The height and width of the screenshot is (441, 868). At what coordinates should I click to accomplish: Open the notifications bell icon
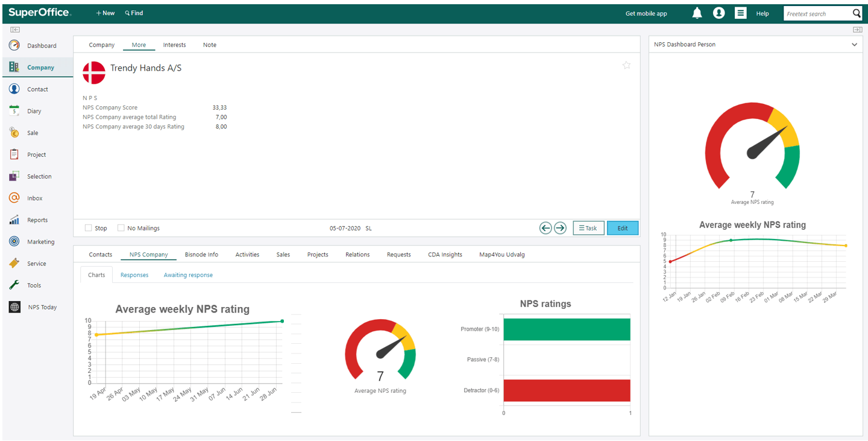click(697, 13)
